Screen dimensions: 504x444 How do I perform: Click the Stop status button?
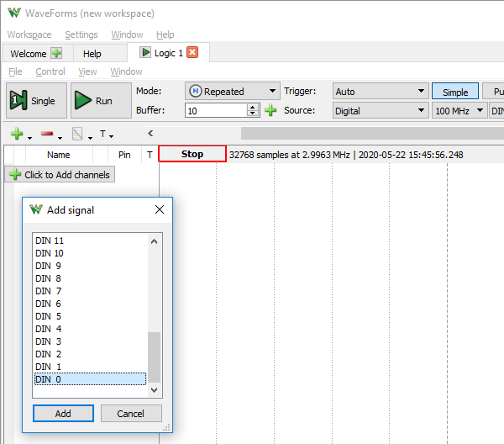[x=192, y=154]
